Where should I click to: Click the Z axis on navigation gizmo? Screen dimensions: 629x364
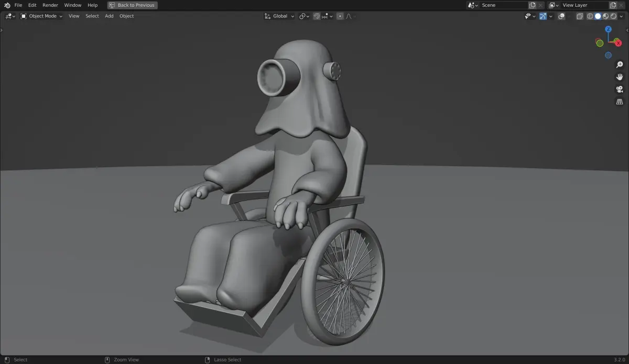click(609, 29)
